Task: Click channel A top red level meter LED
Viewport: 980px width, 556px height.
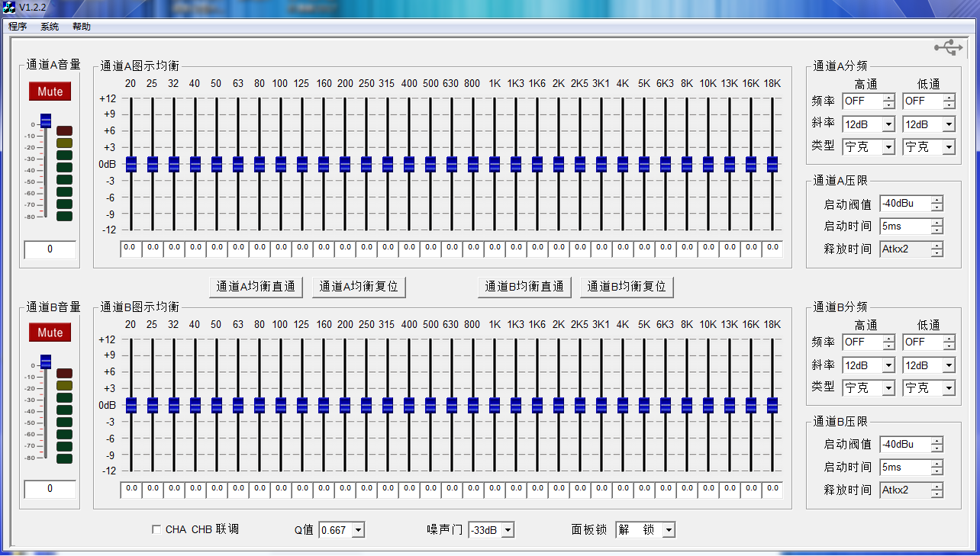Action: click(64, 130)
